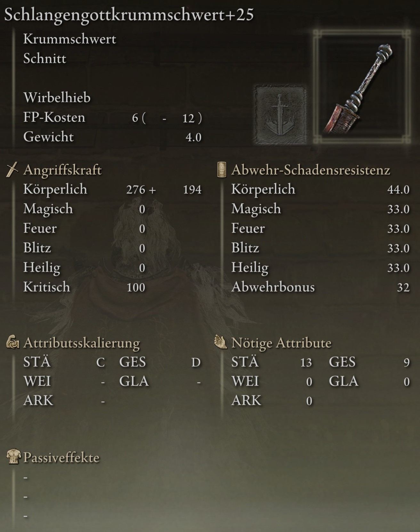Select the GES scaling grade D
Image resolution: width=420 pixels, height=532 pixels.
pyautogui.click(x=196, y=362)
